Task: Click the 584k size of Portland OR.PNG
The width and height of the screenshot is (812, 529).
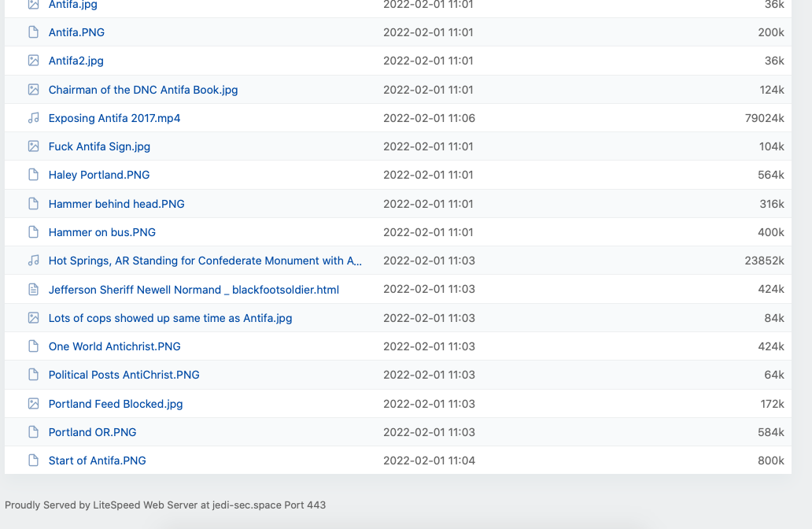Action: (771, 433)
